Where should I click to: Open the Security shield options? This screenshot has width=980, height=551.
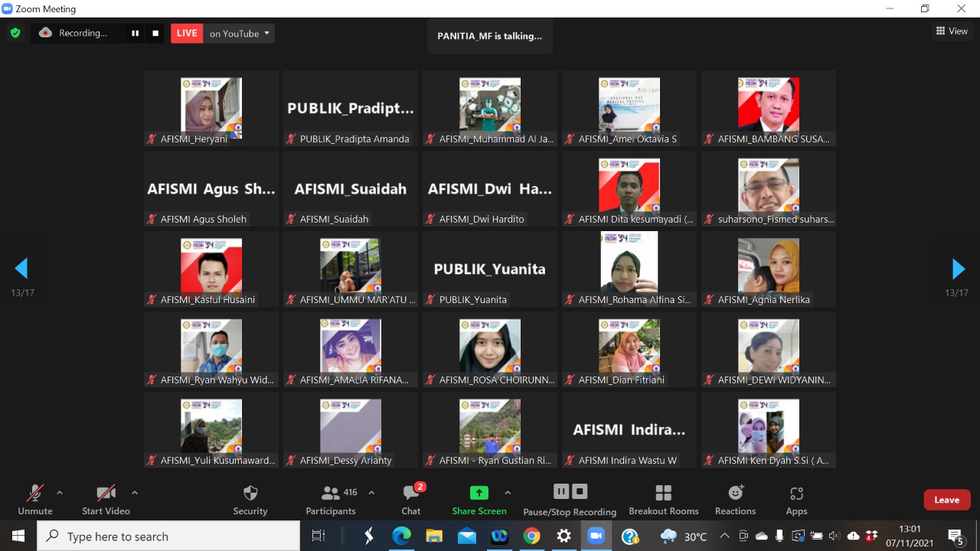click(250, 499)
